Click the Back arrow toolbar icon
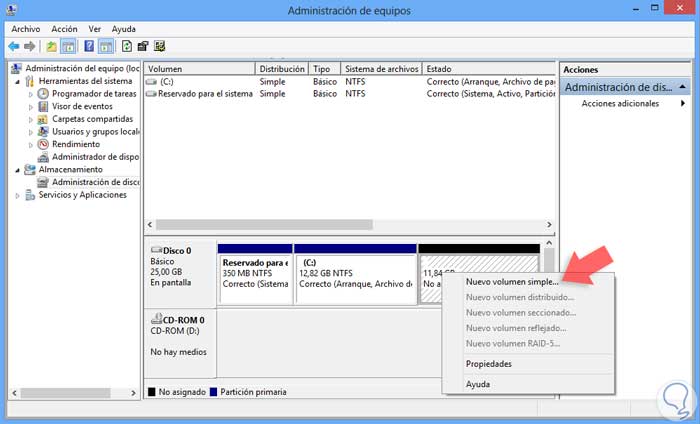 [x=14, y=46]
